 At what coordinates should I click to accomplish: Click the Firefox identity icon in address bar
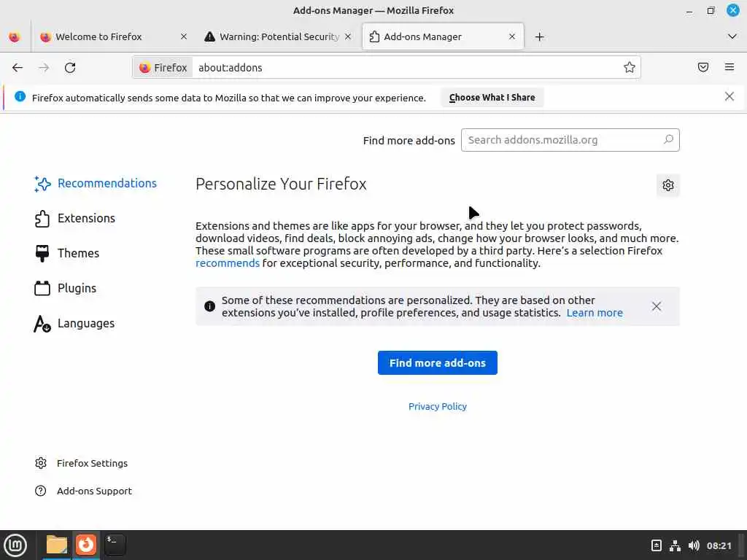click(163, 68)
